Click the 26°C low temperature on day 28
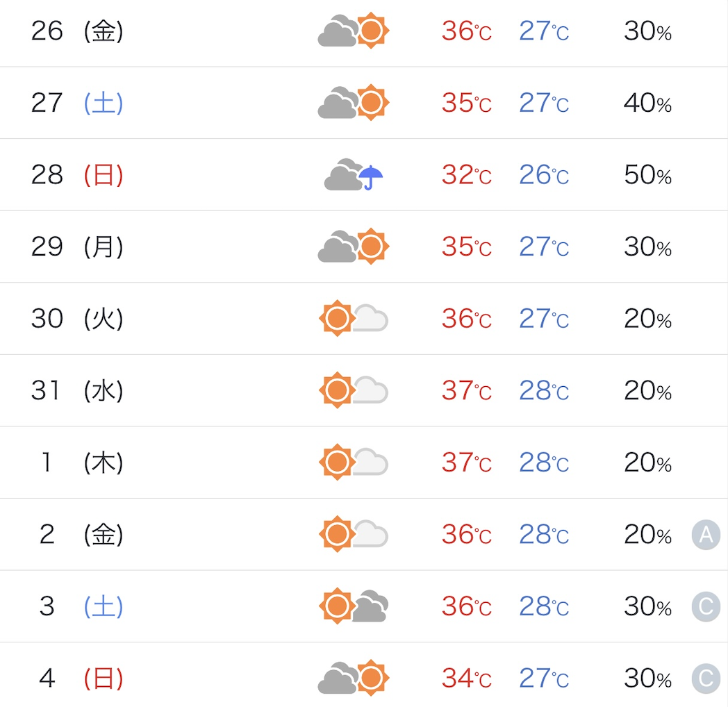728x707 pixels. (x=544, y=174)
